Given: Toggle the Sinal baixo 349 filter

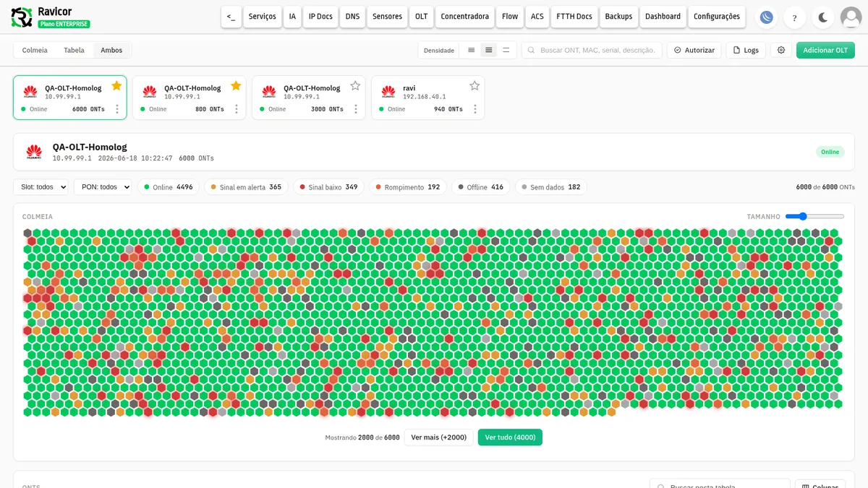Looking at the screenshot, I should (328, 187).
